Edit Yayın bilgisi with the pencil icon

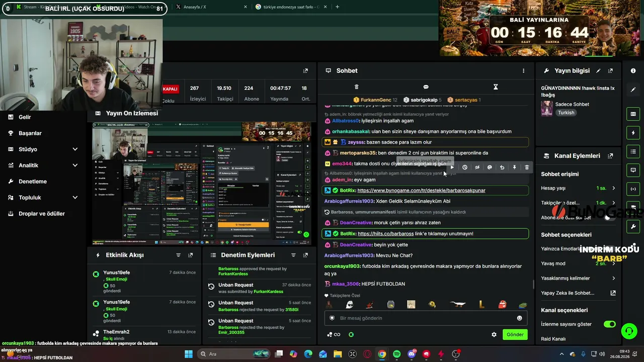click(598, 71)
